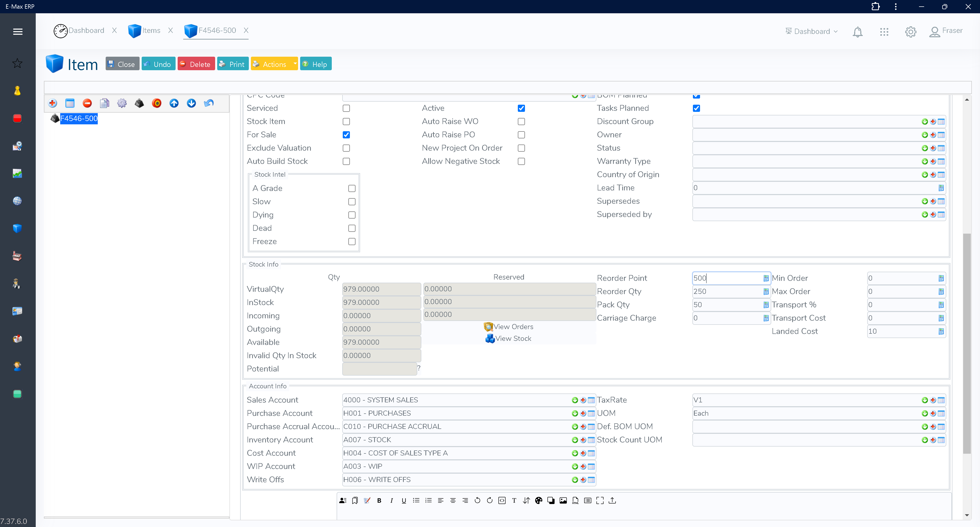980x527 pixels.
Task: Disable the Active checkbox
Action: (x=521, y=108)
